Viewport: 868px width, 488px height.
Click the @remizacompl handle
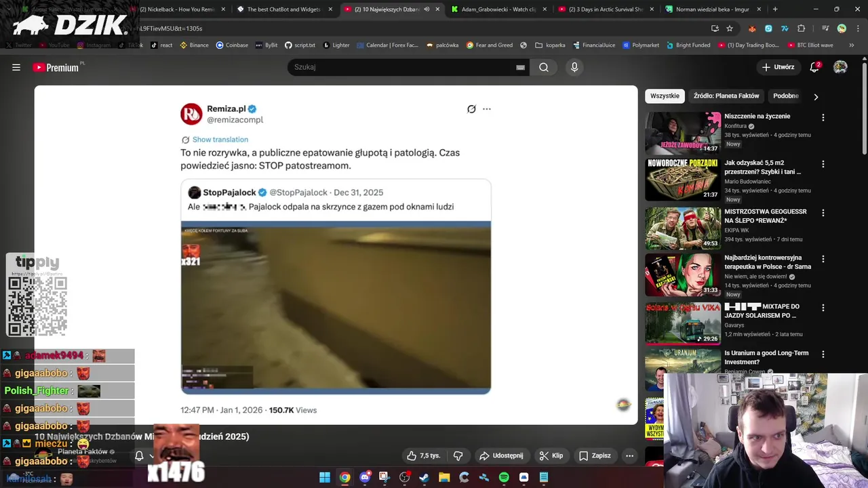pyautogui.click(x=235, y=120)
